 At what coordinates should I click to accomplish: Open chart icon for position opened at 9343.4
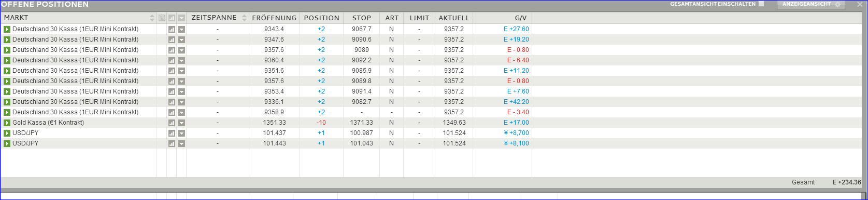172,29
